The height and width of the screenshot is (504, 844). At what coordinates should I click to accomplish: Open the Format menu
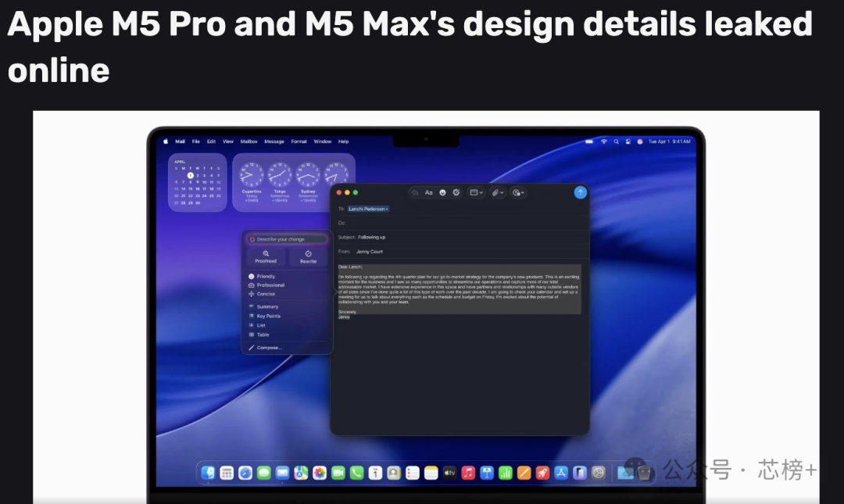tap(298, 141)
